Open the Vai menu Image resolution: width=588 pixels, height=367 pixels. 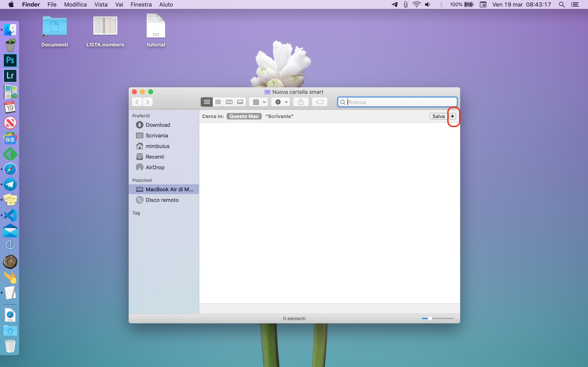pos(119,5)
